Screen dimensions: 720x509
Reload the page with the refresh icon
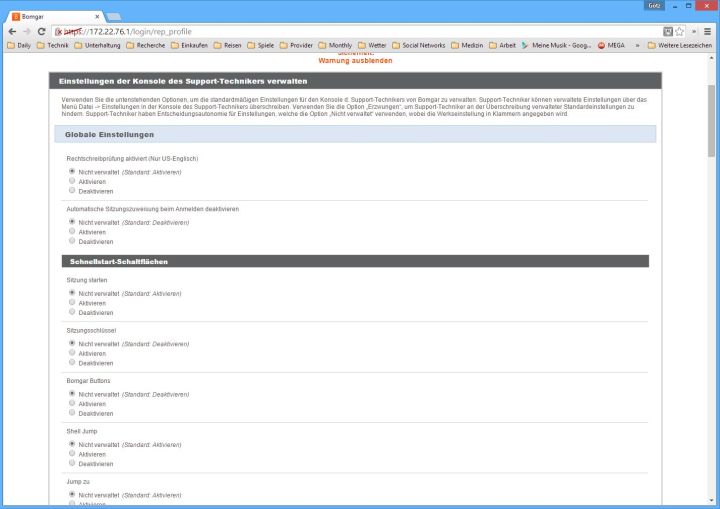tap(41, 31)
